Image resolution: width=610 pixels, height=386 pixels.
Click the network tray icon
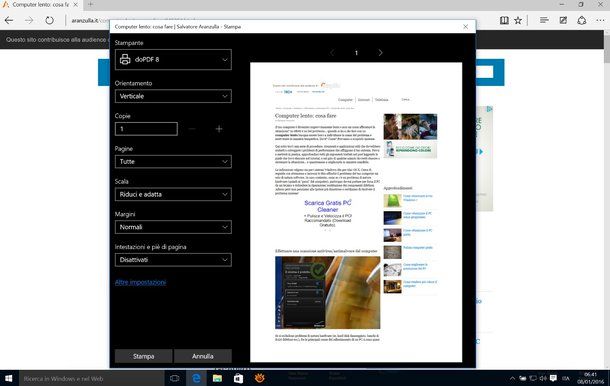pyautogui.click(x=533, y=378)
